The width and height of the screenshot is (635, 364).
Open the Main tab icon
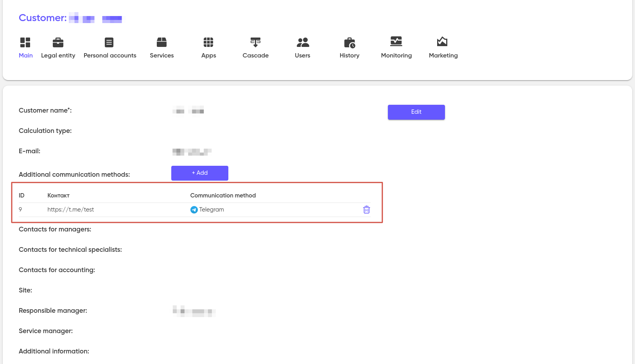[25, 42]
